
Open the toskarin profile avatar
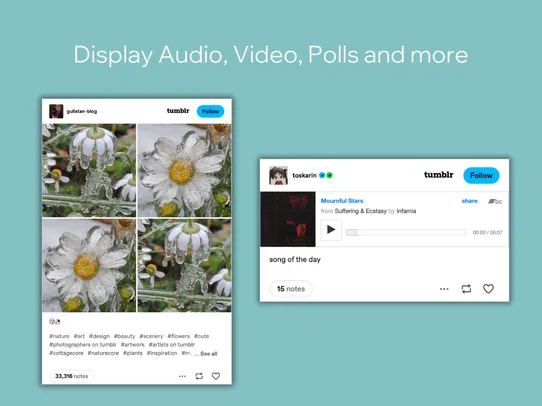[x=278, y=175]
